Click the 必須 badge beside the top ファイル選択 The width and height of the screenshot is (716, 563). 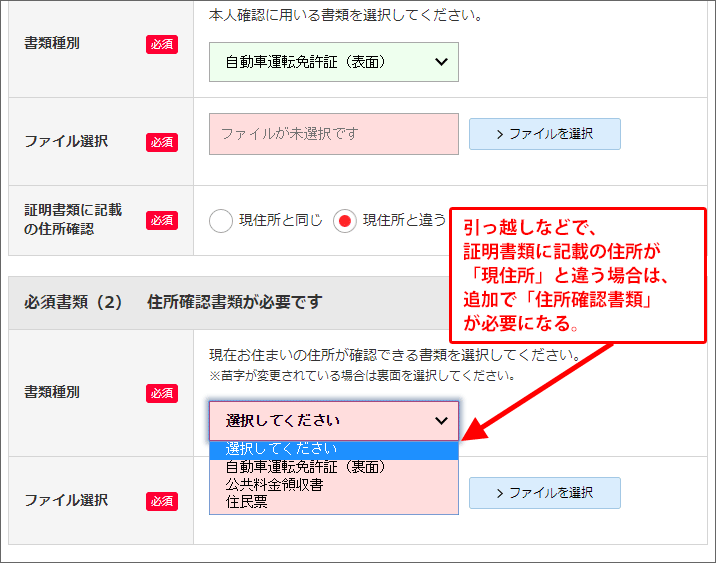click(162, 142)
